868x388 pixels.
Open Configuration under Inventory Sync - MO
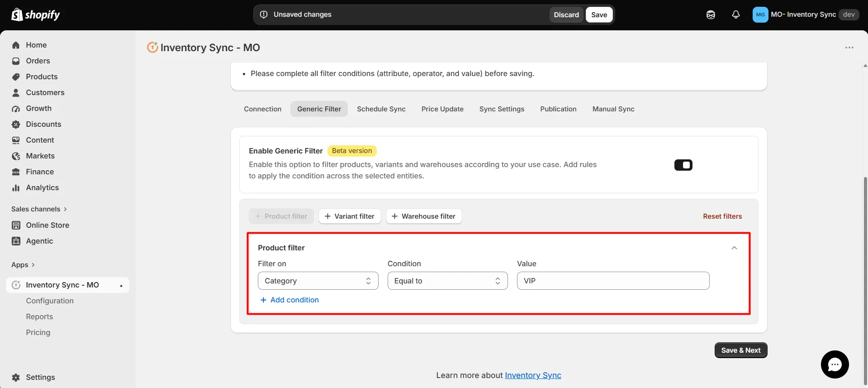[x=50, y=301]
